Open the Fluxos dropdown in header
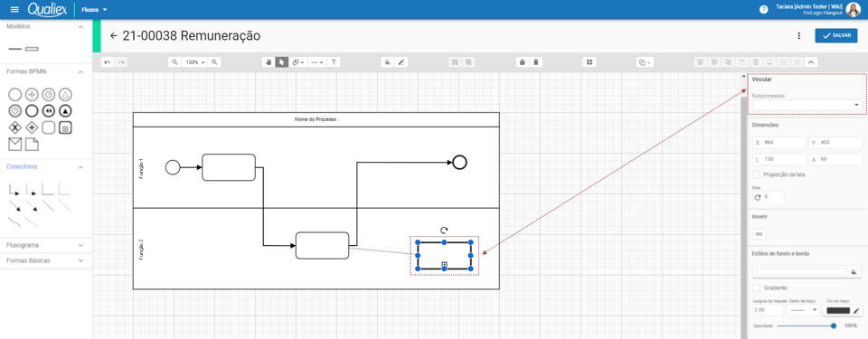Image resolution: width=868 pixels, height=339 pixels. (94, 10)
